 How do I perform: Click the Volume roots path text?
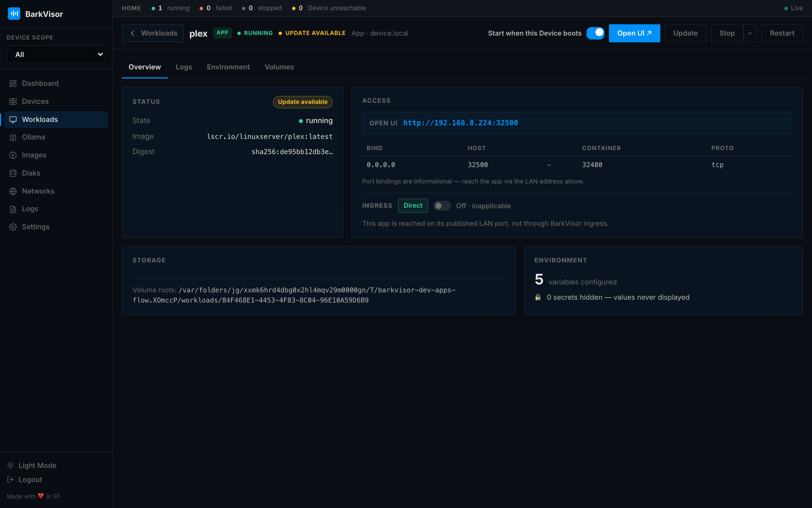click(294, 295)
